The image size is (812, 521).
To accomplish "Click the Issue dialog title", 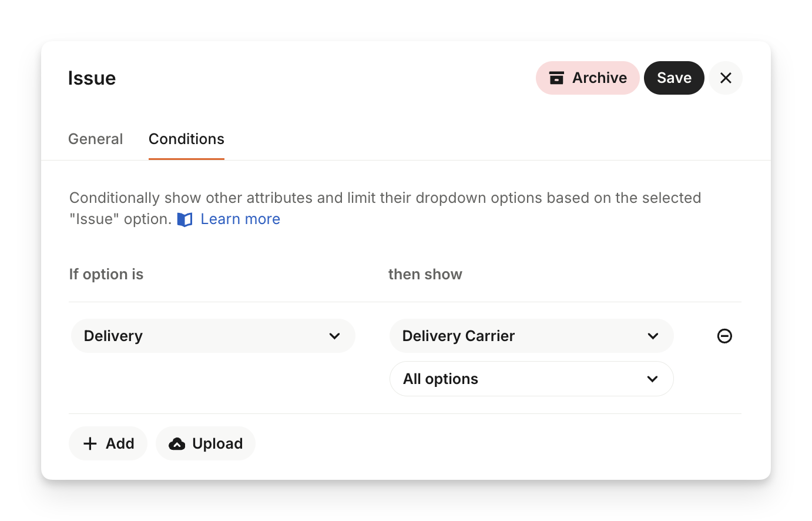I will click(92, 78).
